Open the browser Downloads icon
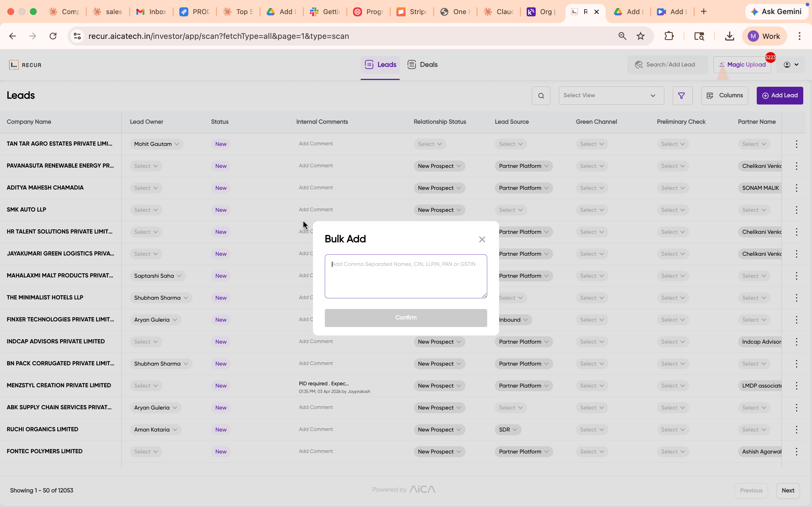The height and width of the screenshot is (507, 812). pyautogui.click(x=729, y=36)
